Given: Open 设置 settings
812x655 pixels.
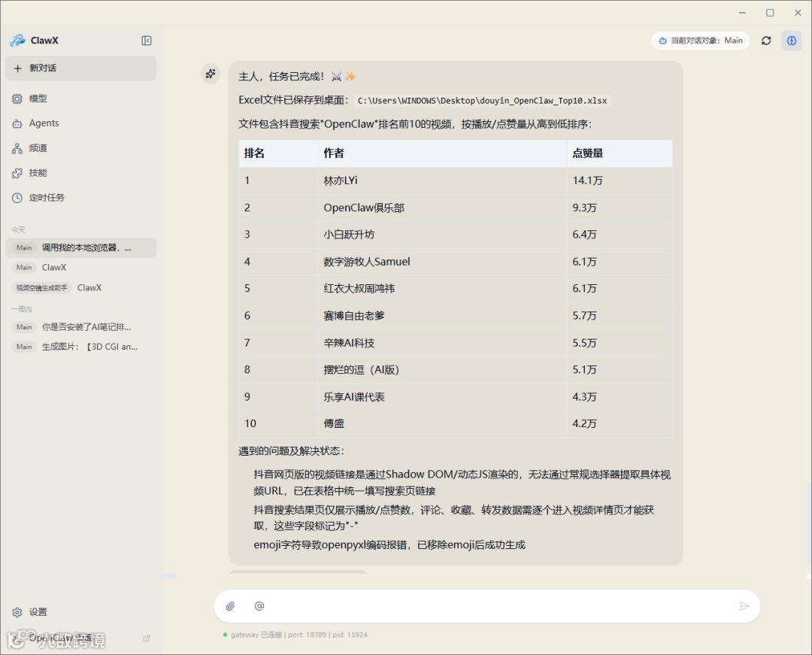Looking at the screenshot, I should tap(80, 612).
